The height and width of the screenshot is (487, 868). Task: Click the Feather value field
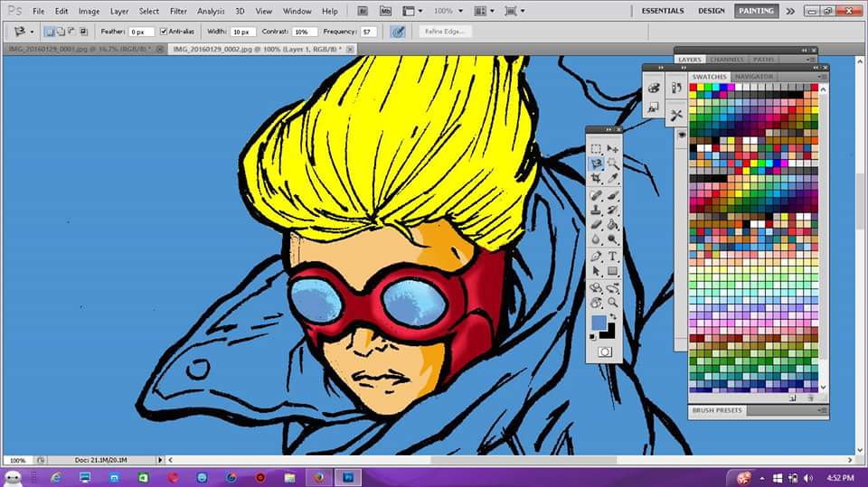click(x=141, y=32)
